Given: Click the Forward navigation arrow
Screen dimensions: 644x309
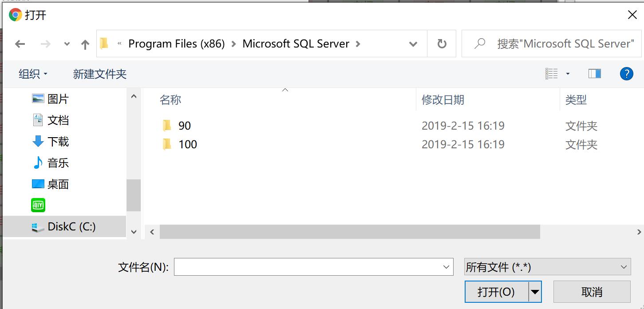Looking at the screenshot, I should 45,44.
